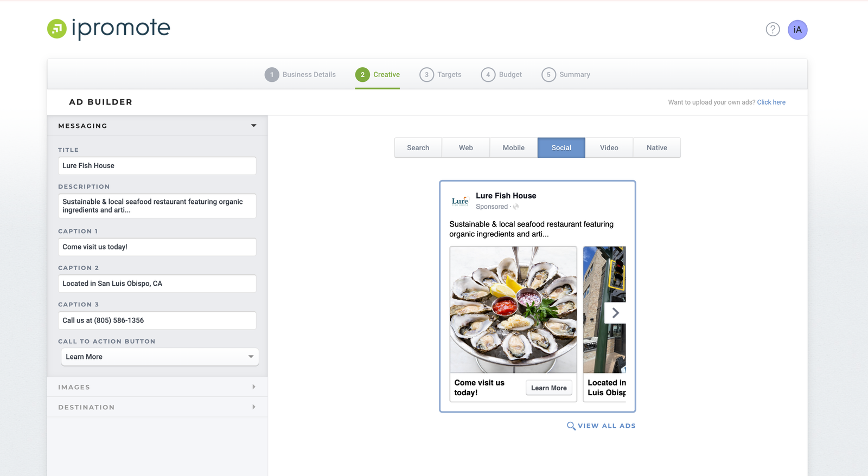This screenshot has width=868, height=476.
Task: Expand the Destination section
Action: click(x=157, y=407)
